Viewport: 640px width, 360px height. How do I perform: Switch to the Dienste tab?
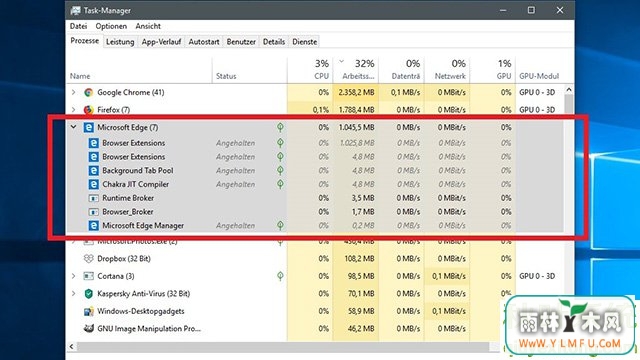click(x=304, y=42)
